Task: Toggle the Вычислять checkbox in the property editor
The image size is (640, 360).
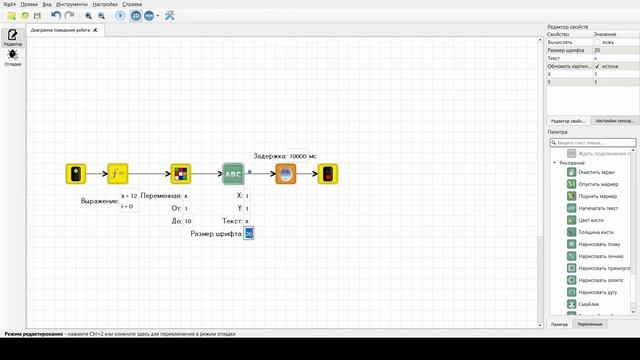Action: (597, 42)
